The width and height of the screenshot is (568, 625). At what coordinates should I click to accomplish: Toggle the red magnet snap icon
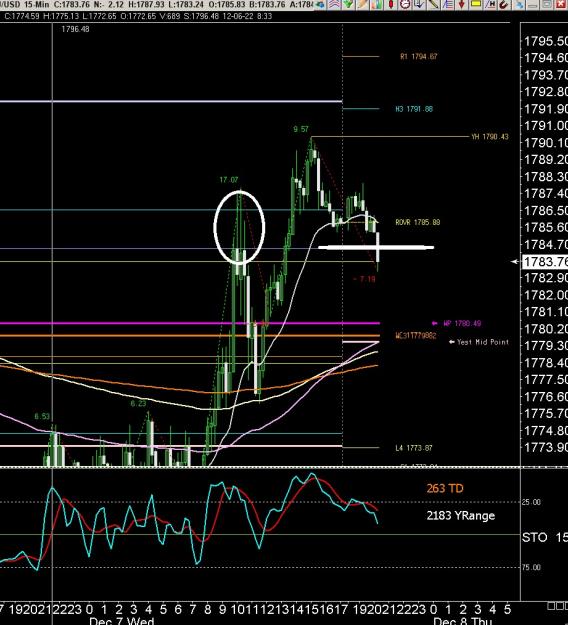tap(504, 4)
